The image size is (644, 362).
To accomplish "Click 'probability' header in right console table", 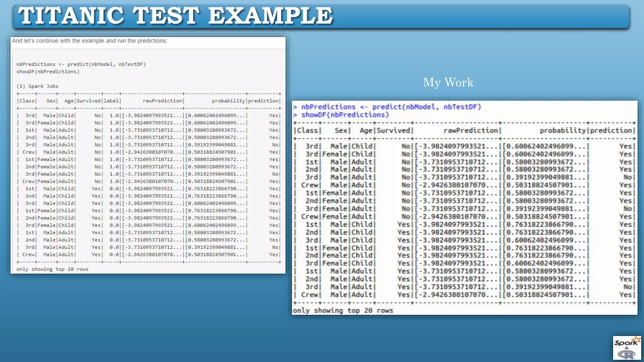I will coord(563,130).
